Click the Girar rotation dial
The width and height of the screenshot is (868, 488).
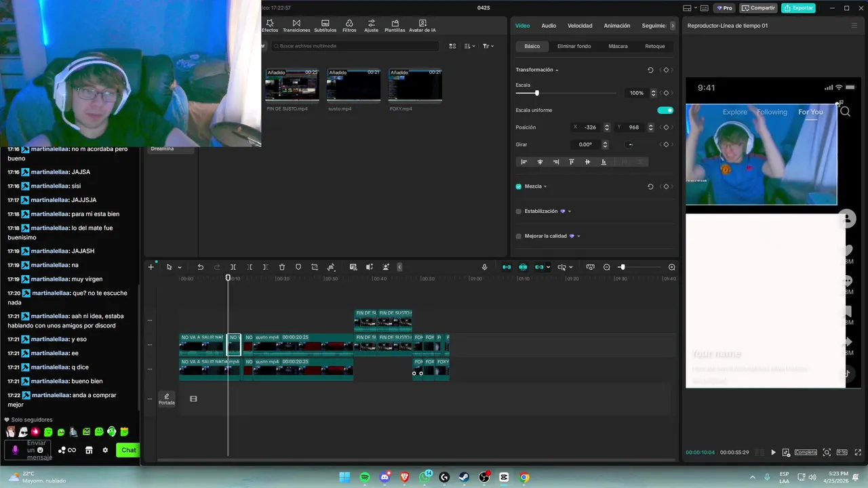630,144
